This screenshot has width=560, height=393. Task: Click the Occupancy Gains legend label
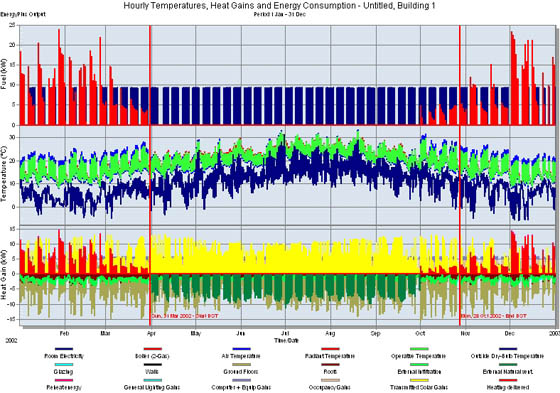point(330,388)
